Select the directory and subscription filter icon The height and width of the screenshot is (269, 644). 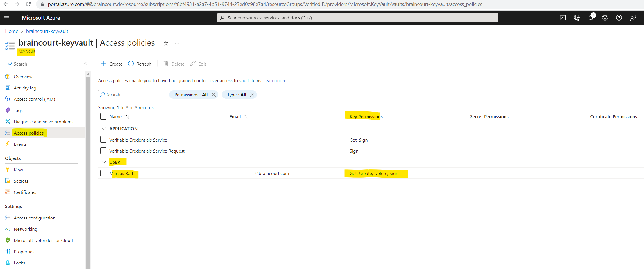click(x=577, y=17)
